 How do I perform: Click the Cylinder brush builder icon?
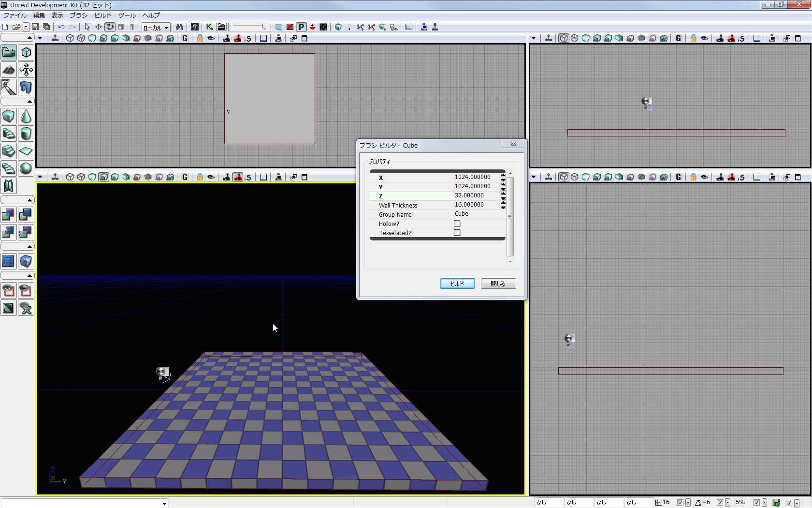[26, 134]
